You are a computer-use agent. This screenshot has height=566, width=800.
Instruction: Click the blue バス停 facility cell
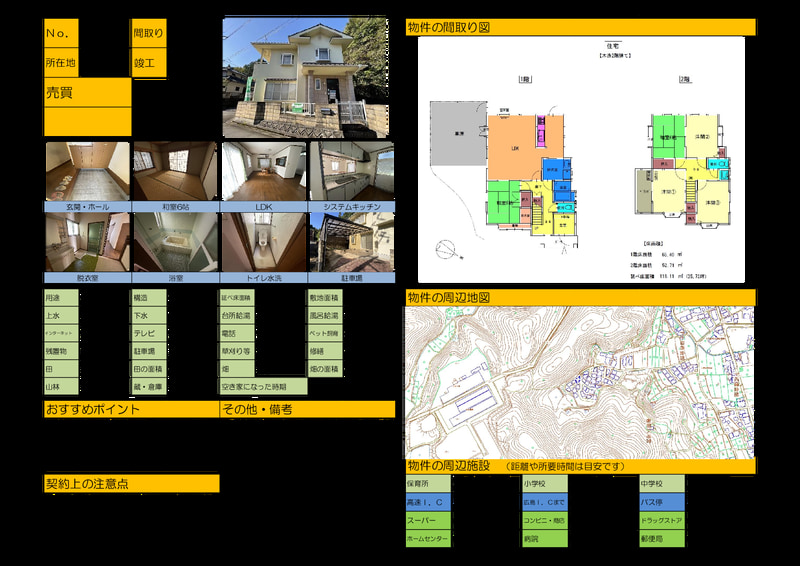pos(661,501)
